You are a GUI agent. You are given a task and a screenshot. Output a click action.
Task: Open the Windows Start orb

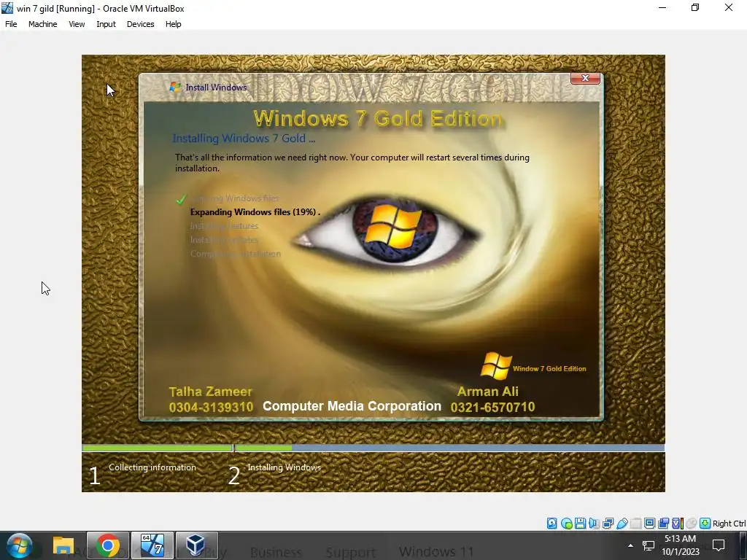(x=20, y=545)
